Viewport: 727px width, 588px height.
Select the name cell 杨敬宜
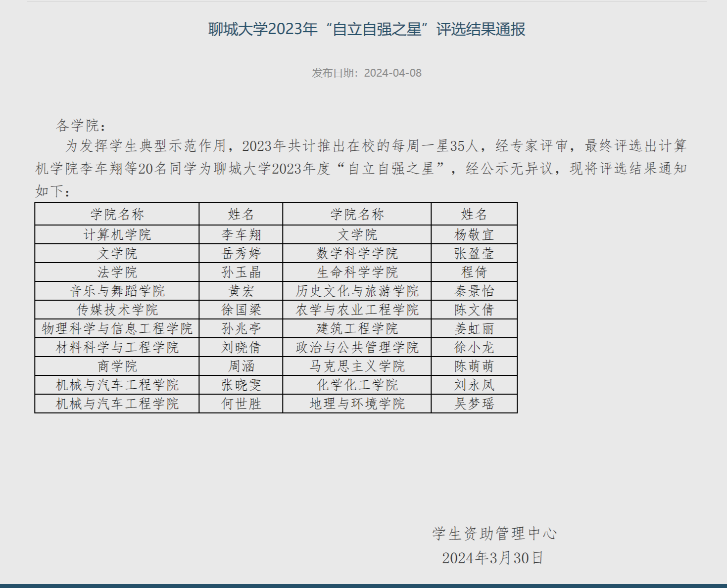point(474,234)
